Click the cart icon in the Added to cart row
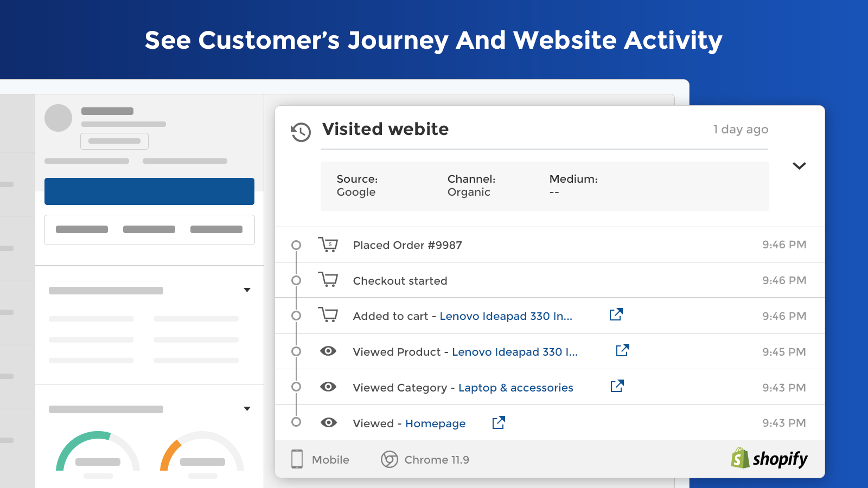 (328, 315)
